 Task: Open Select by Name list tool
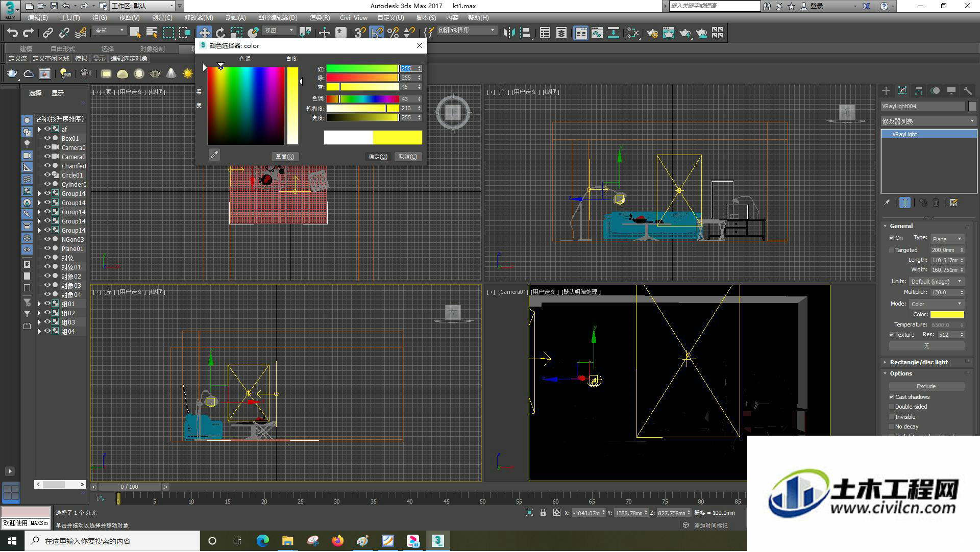click(152, 33)
